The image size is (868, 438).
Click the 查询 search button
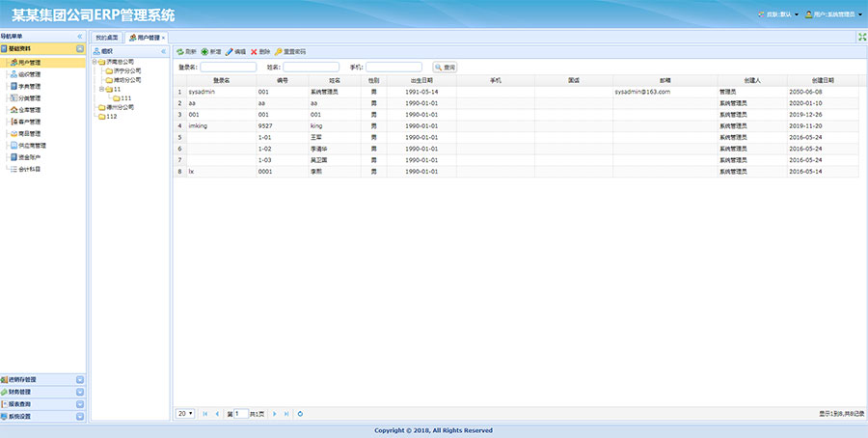coord(445,68)
